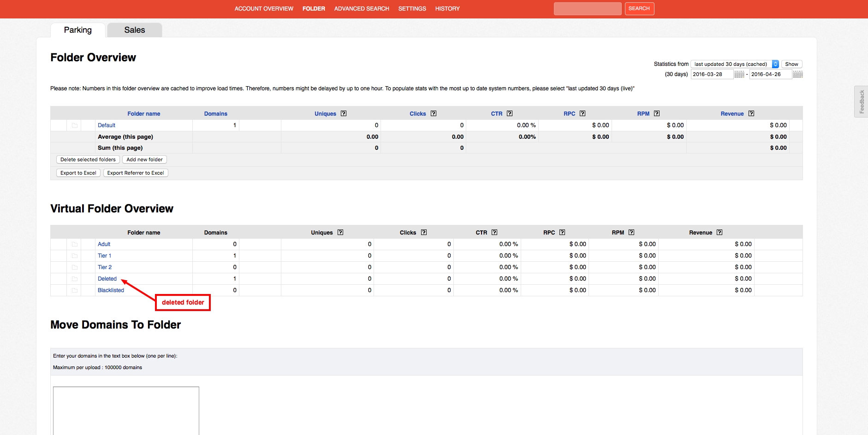This screenshot has width=868, height=435.
Task: Click the CTR help icon in Folder Overview
Action: pos(510,114)
